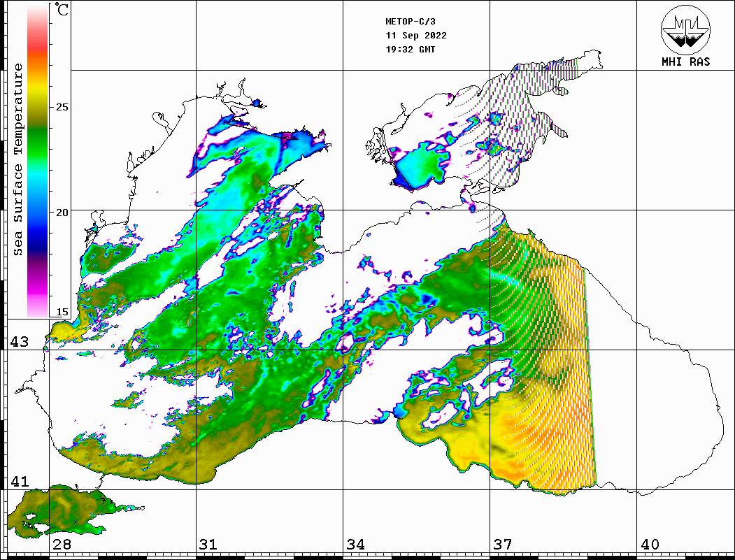The width and height of the screenshot is (735, 560).
Task: Click the '11 Sep 2022' date text
Action: [416, 36]
